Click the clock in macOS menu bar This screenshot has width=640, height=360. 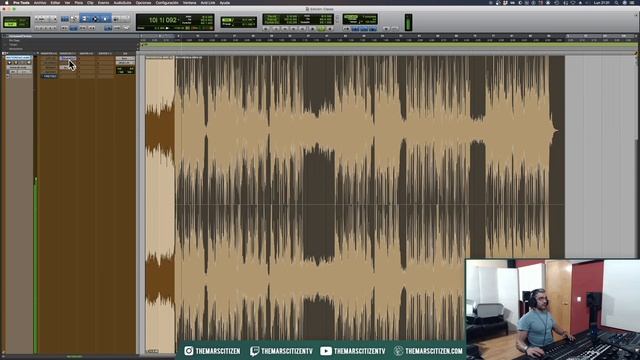(601, 2)
